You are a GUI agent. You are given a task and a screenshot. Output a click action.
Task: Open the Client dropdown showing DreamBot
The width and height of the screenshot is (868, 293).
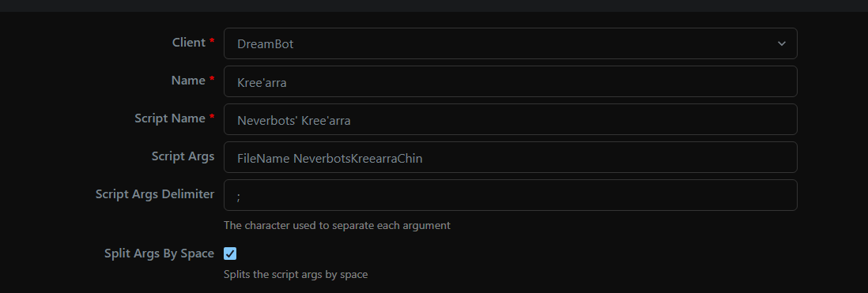point(510,43)
